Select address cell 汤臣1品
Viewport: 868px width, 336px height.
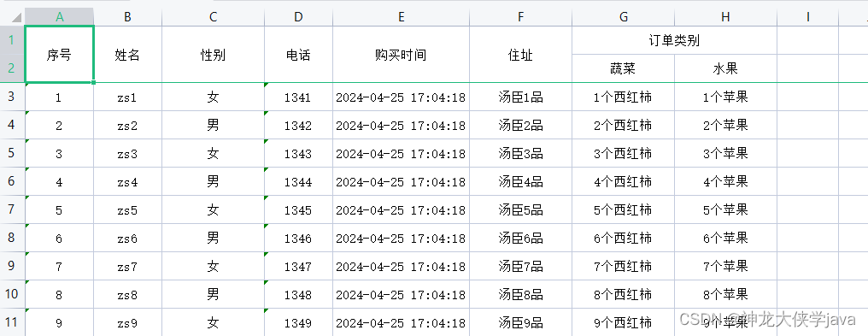pyautogui.click(x=520, y=97)
